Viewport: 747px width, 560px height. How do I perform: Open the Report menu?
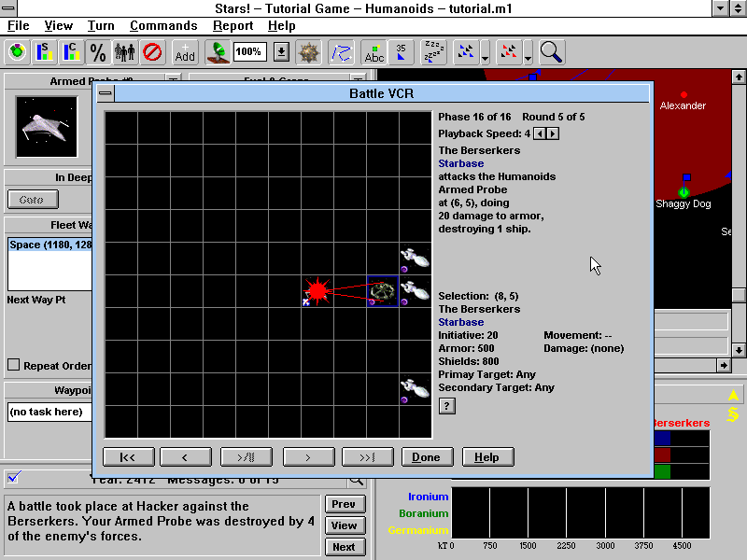click(233, 26)
